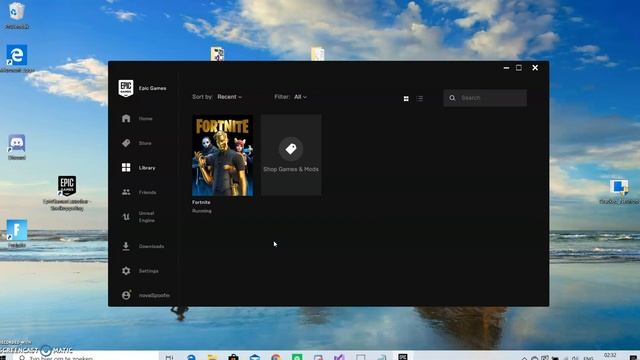Open the Recycle Bin desktop icon
This screenshot has width=640, height=360.
click(x=17, y=16)
